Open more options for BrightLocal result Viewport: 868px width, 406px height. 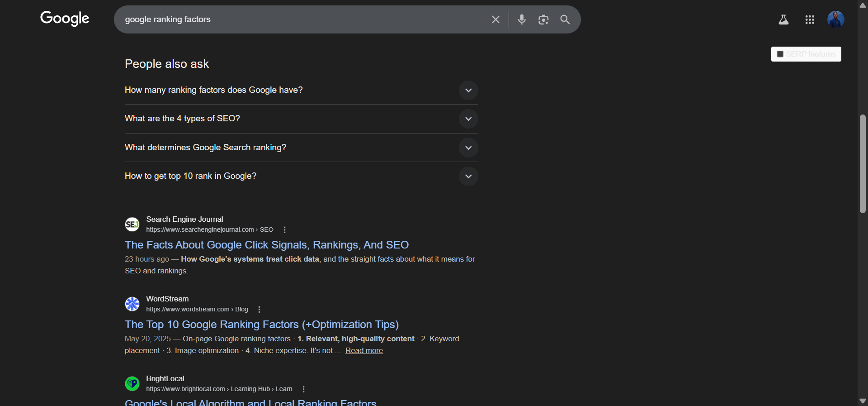click(x=303, y=389)
